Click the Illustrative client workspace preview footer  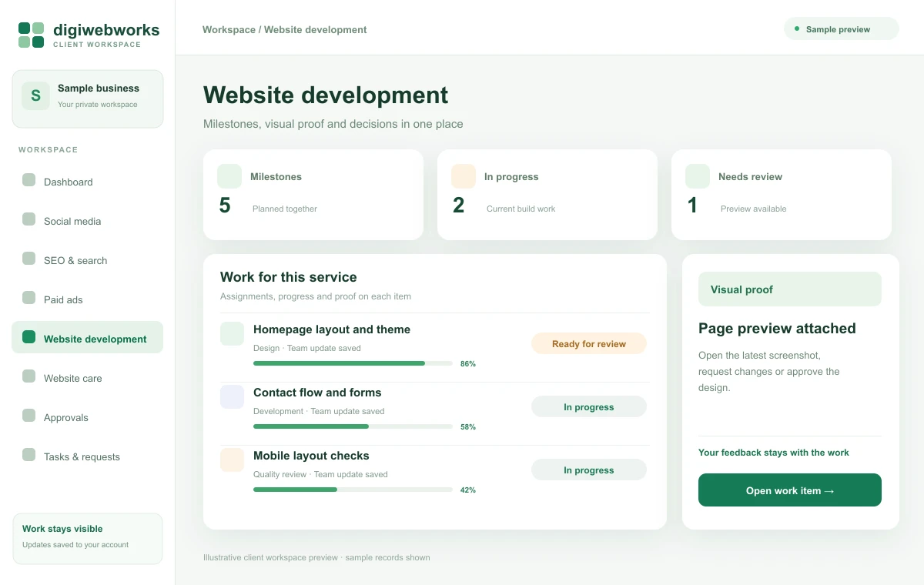[316, 557]
